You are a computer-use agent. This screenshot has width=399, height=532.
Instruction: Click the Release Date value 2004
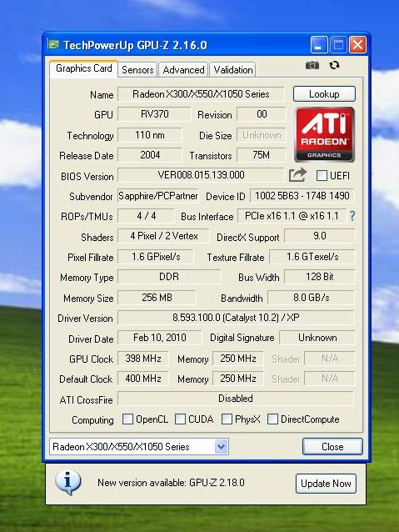pos(149,155)
